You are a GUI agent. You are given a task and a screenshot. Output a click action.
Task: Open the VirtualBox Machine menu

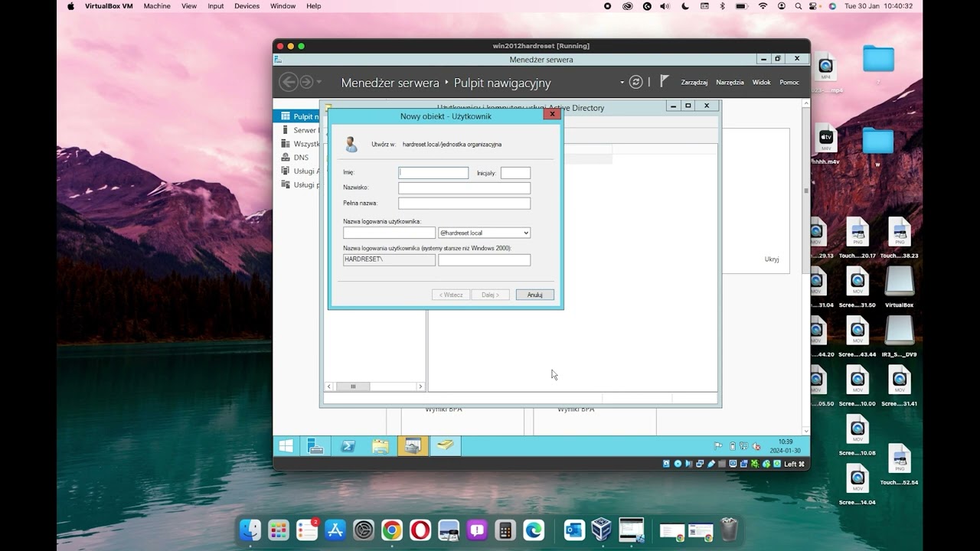(x=157, y=6)
